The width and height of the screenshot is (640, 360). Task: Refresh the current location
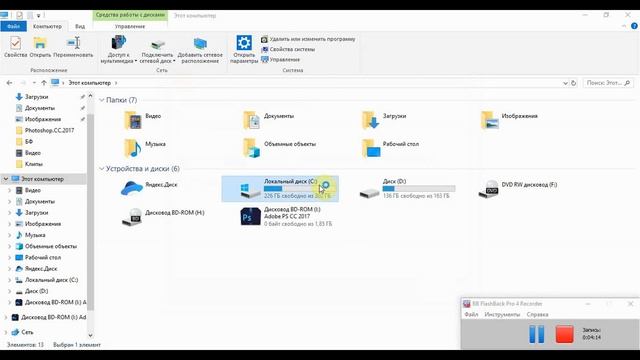tap(573, 83)
